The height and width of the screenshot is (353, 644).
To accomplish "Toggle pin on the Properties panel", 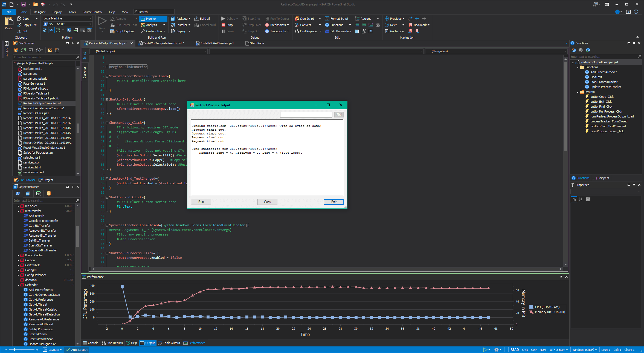I will pos(634,185).
